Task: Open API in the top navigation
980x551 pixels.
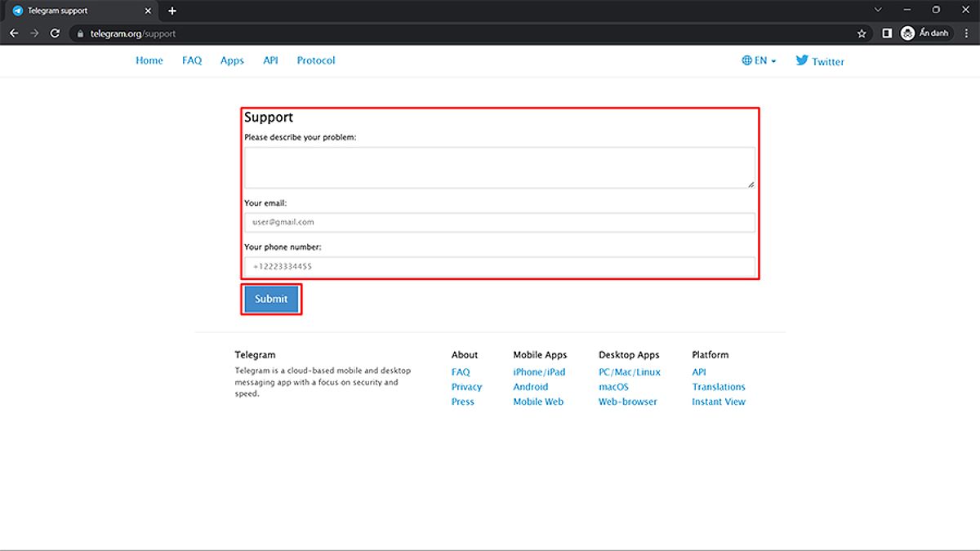Action: point(270,60)
